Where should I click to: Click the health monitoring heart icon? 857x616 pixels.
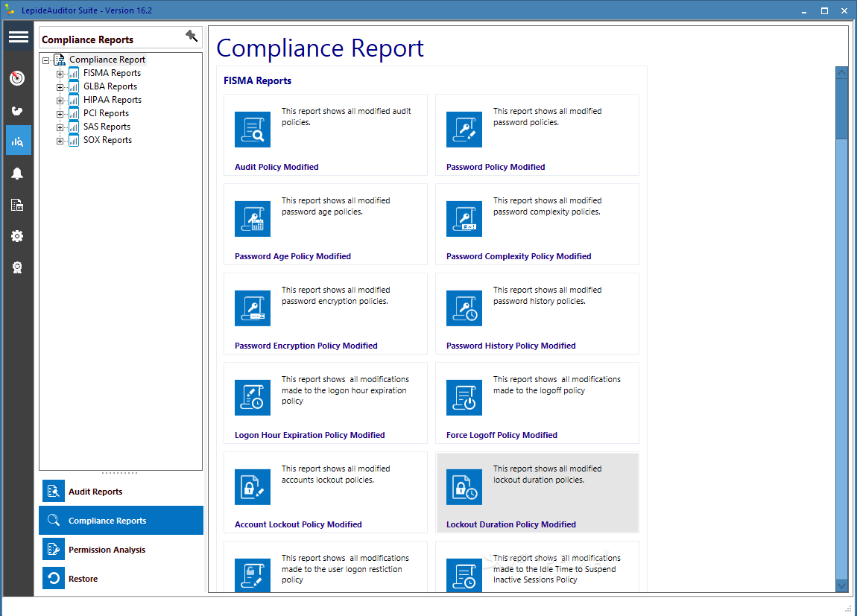pos(17,111)
